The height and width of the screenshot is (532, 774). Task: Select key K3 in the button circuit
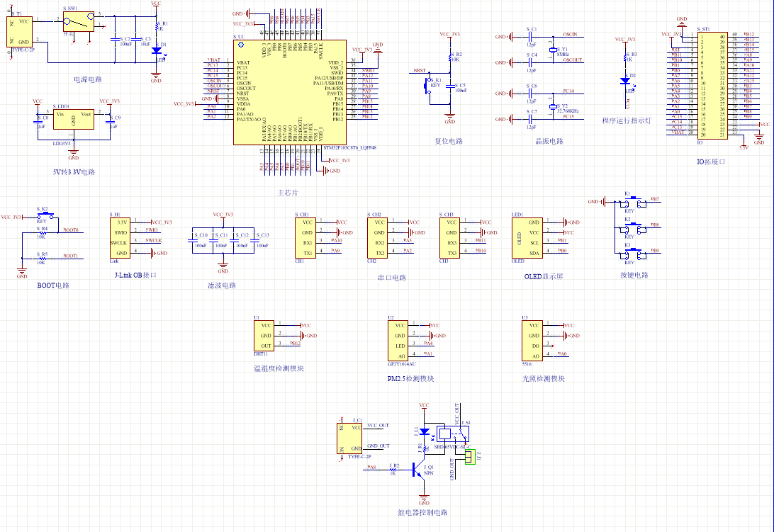pyautogui.click(x=634, y=254)
